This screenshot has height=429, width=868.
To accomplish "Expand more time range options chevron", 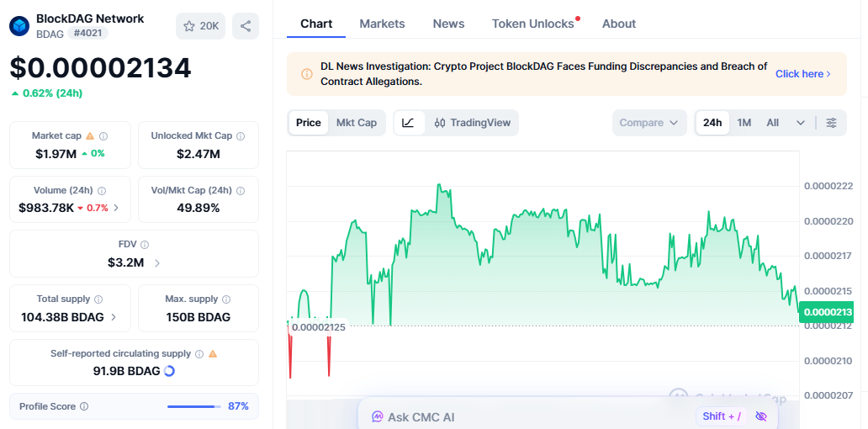I will [x=801, y=123].
